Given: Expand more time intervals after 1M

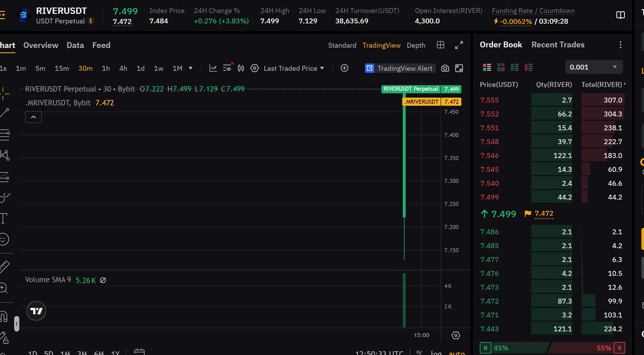Looking at the screenshot, I should [191, 68].
